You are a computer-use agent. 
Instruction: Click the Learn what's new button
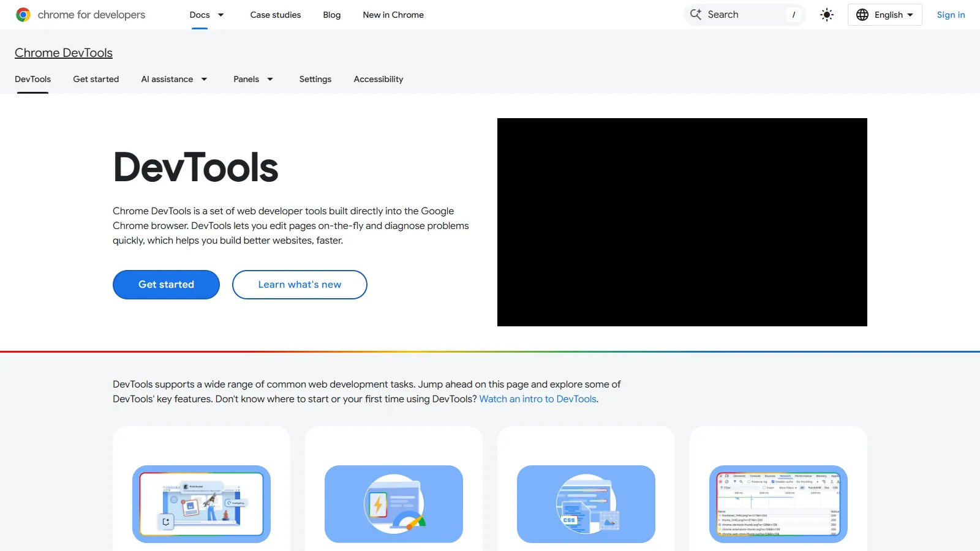point(299,284)
